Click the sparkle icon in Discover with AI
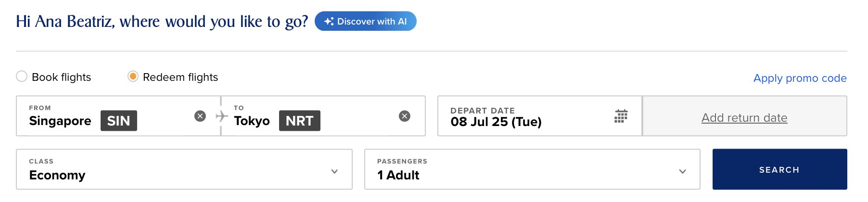This screenshot has width=868, height=202. (329, 21)
